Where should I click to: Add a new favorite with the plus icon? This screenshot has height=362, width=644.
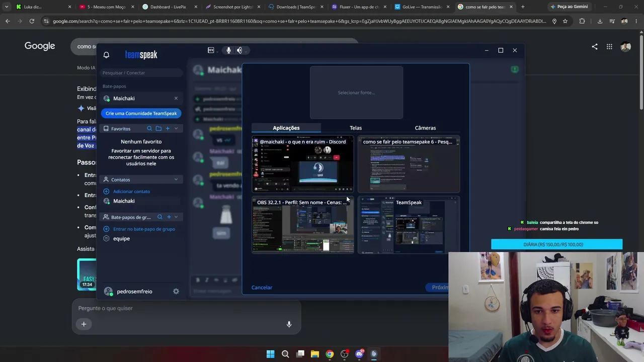168,129
